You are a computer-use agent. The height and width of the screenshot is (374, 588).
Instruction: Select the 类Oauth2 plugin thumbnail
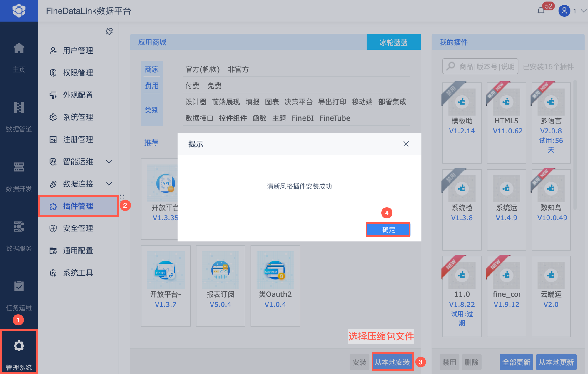click(275, 270)
